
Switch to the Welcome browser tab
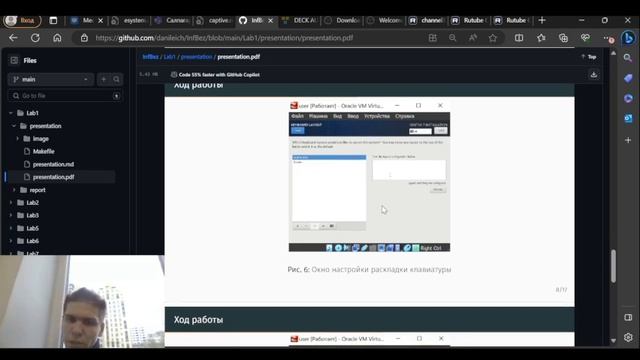tap(385, 20)
